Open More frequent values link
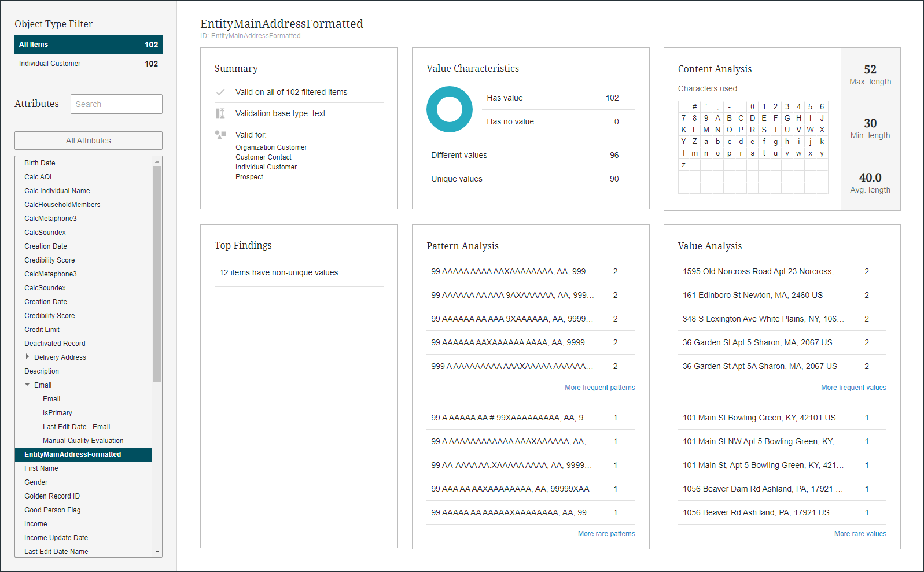924x572 pixels. click(853, 388)
